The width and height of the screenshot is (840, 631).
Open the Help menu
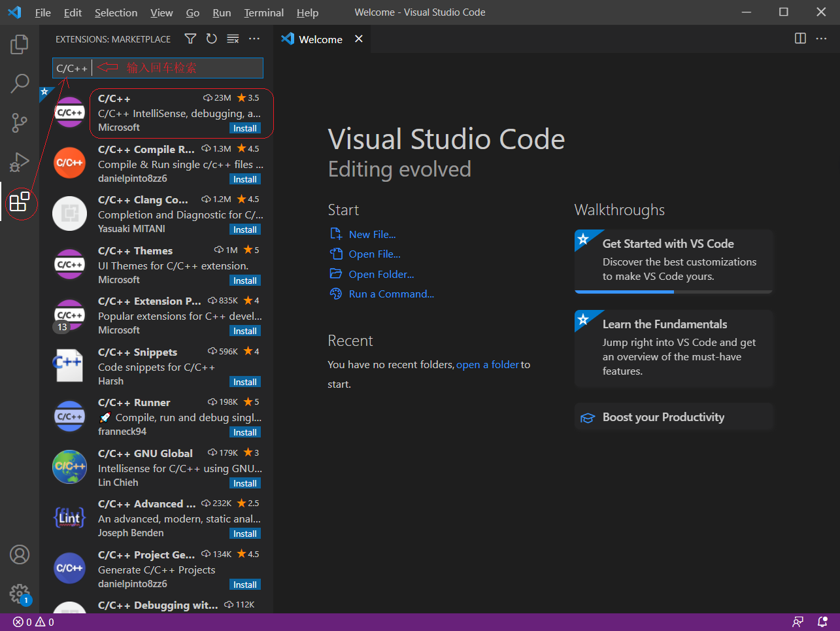pos(307,12)
